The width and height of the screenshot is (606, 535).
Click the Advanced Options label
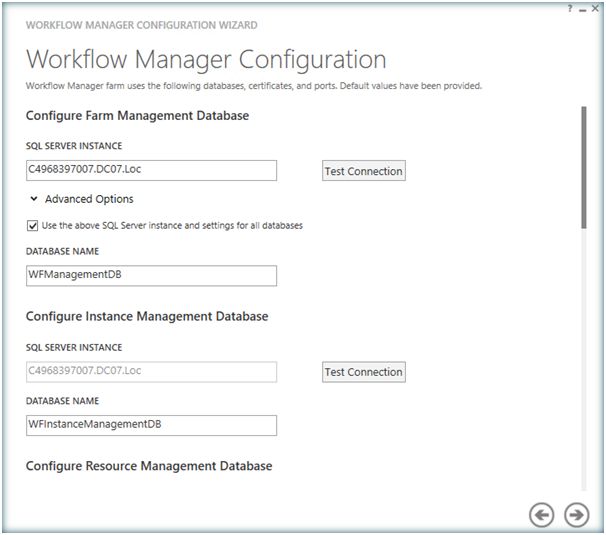89,199
